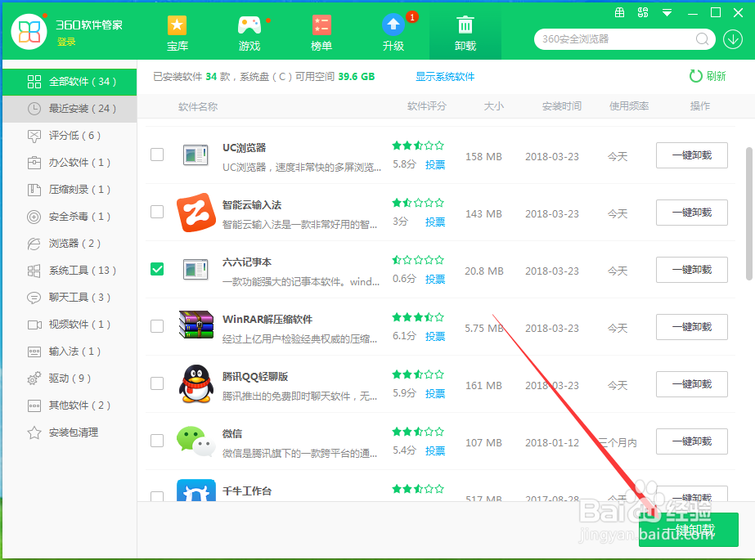Click the skin theme icon in title bar
The height and width of the screenshot is (560, 755).
(x=643, y=12)
